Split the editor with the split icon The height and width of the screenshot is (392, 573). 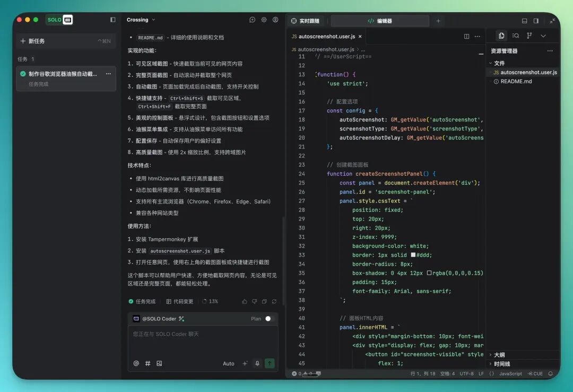[467, 37]
